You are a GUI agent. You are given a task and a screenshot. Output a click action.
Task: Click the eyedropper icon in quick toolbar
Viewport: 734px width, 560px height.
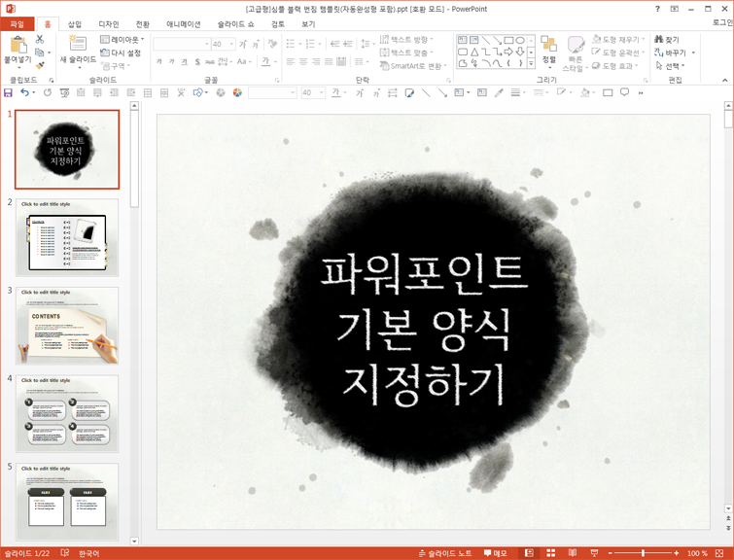499,92
